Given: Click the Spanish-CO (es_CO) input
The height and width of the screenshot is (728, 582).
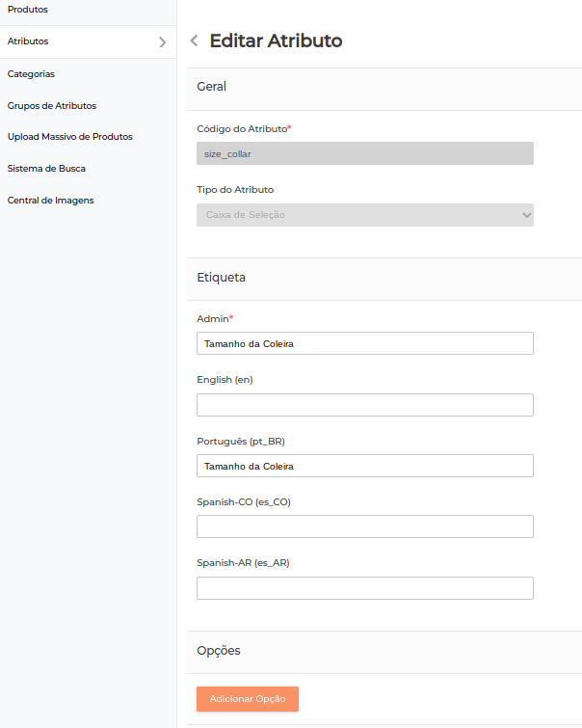Looking at the screenshot, I should [x=364, y=526].
